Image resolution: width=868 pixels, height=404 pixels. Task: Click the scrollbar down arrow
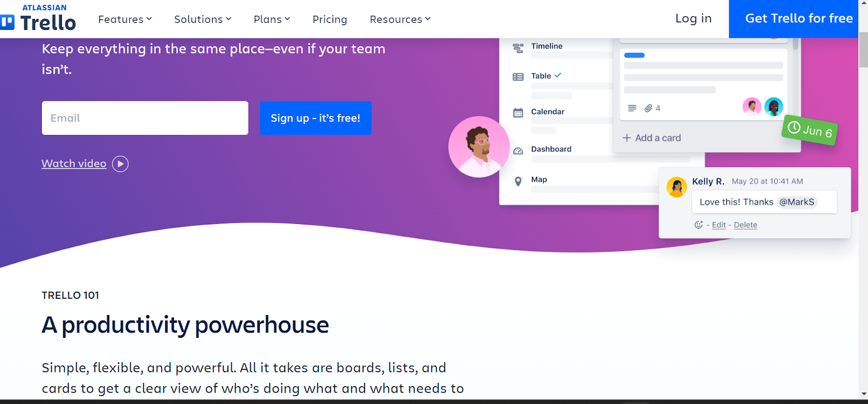863,395
